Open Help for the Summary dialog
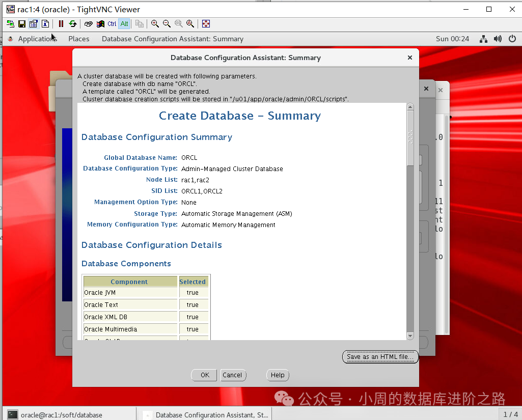522x420 pixels. (x=278, y=375)
